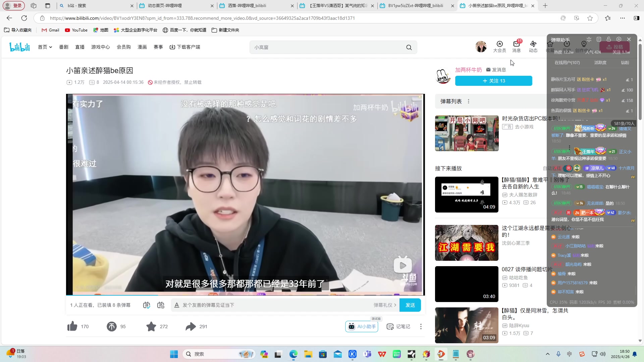Open YouTube bookmark in favorites bar
Viewport: 644px width, 362px height.
[x=76, y=30]
